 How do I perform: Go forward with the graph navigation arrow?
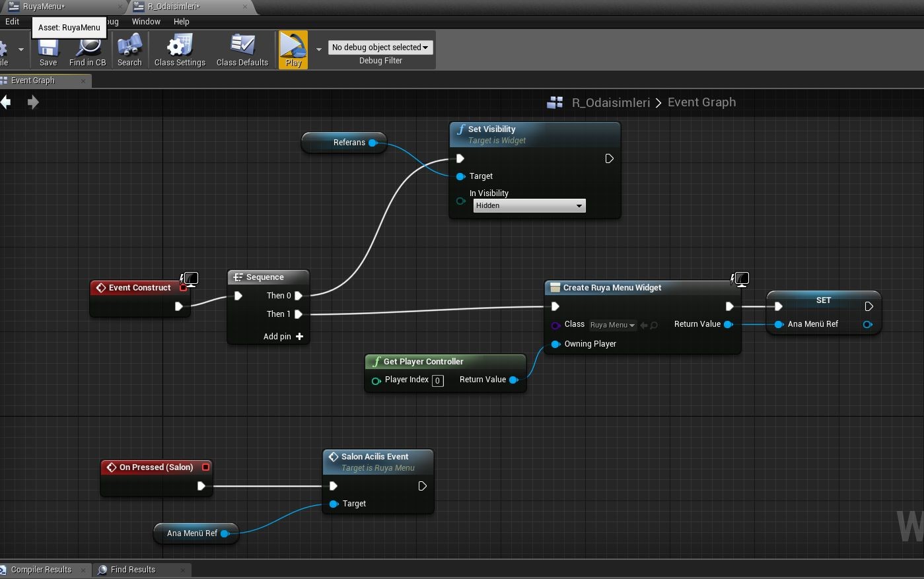[x=33, y=102]
